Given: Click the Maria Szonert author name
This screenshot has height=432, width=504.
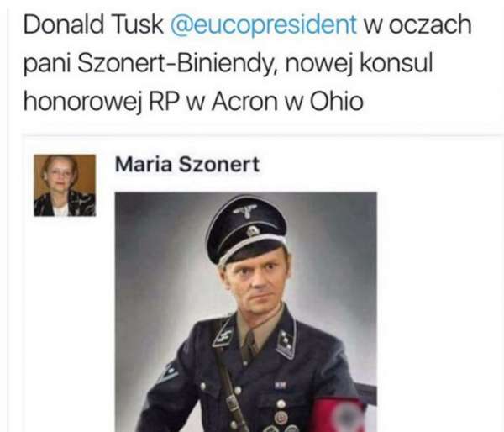Looking at the screenshot, I should click(187, 165).
